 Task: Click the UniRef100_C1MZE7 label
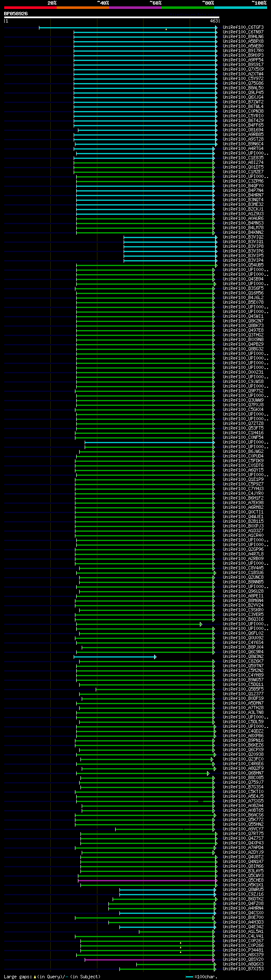pos(243,172)
